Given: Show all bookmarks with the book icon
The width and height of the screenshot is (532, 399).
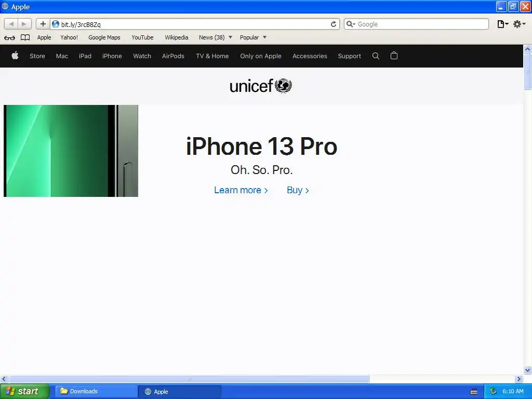Looking at the screenshot, I should coord(25,37).
